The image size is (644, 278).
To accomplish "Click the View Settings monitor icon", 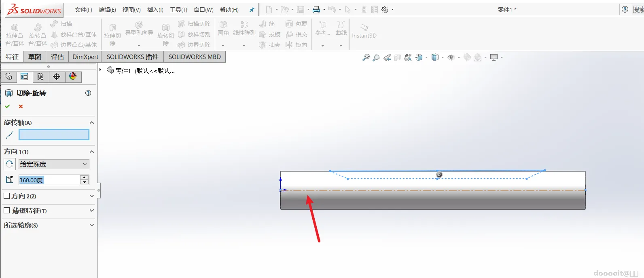I will (494, 58).
